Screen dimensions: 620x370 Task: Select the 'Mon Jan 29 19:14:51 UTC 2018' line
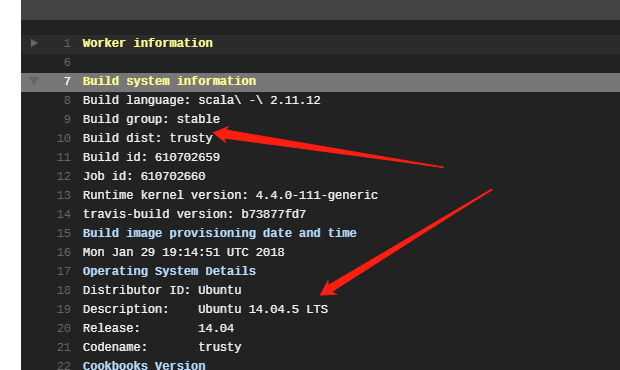pos(183,252)
